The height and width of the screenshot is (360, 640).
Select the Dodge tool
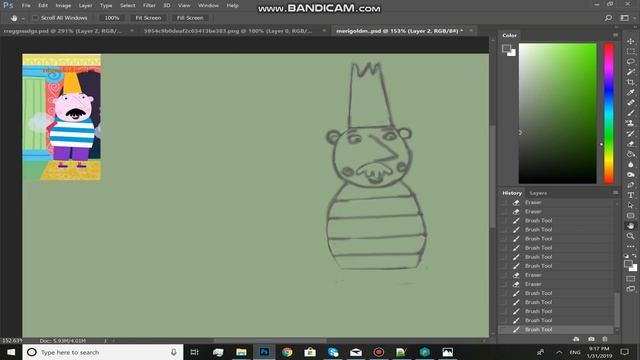click(x=631, y=174)
